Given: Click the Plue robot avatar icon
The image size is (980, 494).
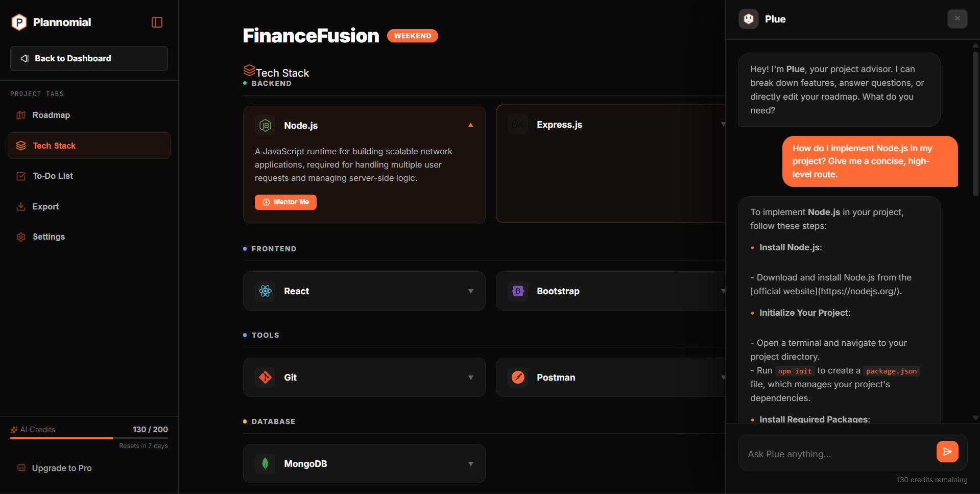Looking at the screenshot, I should (x=748, y=19).
